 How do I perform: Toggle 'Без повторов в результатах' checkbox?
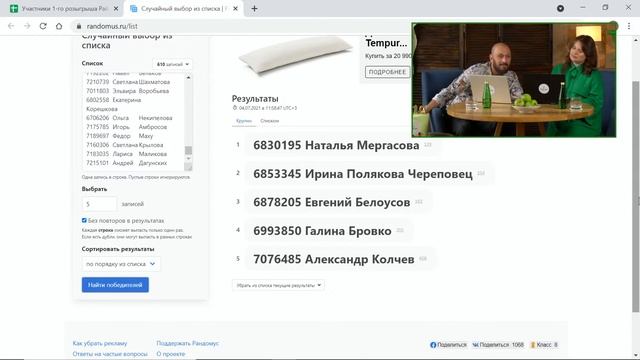pyautogui.click(x=84, y=220)
